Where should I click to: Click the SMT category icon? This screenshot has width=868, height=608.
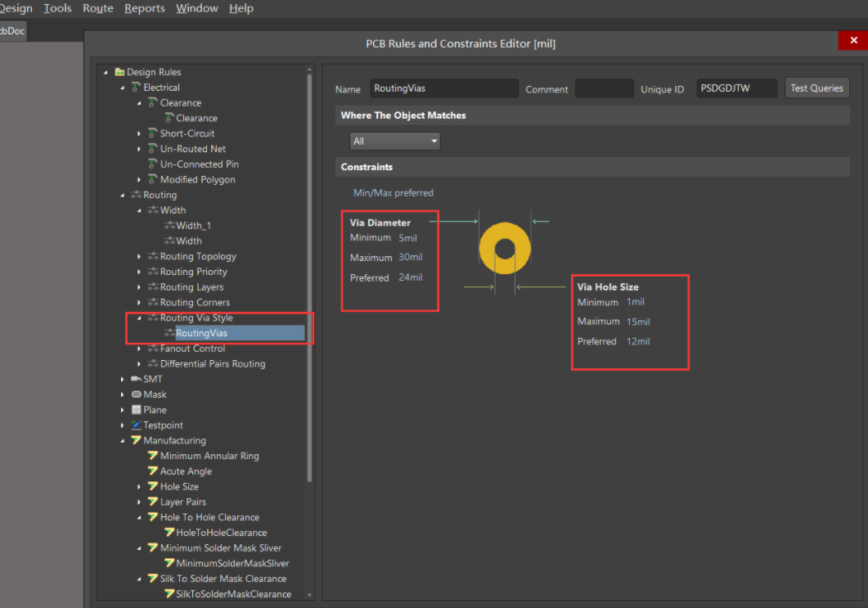coord(136,379)
